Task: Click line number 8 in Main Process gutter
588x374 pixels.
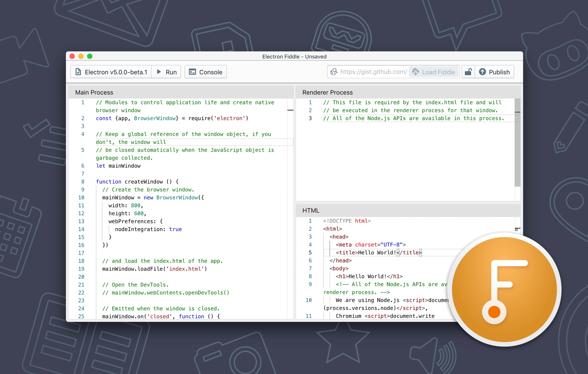Action: click(x=83, y=182)
